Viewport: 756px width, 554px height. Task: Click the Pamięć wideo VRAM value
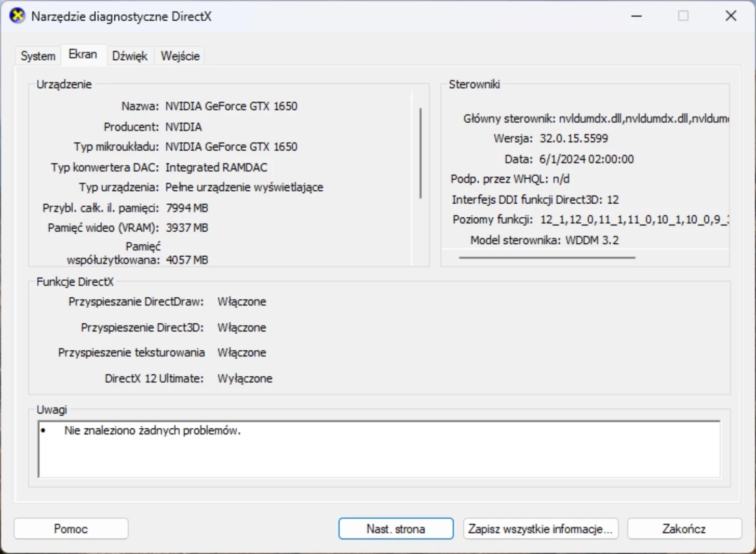[x=187, y=228]
